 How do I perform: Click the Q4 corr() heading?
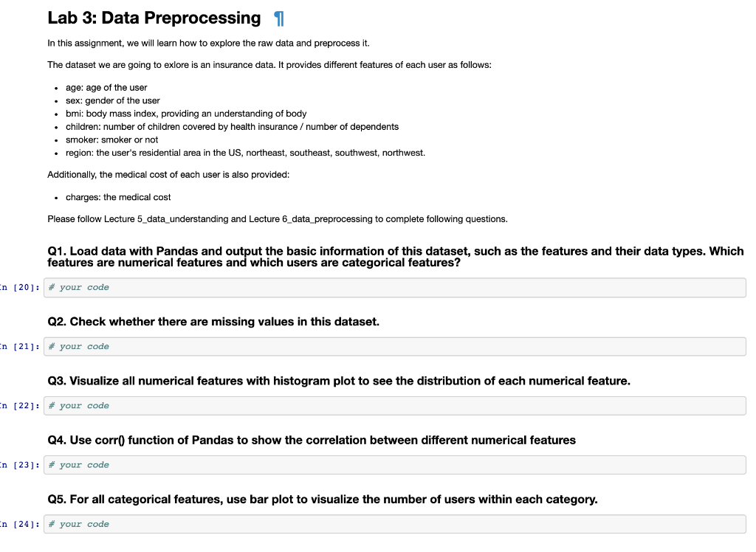(x=310, y=440)
